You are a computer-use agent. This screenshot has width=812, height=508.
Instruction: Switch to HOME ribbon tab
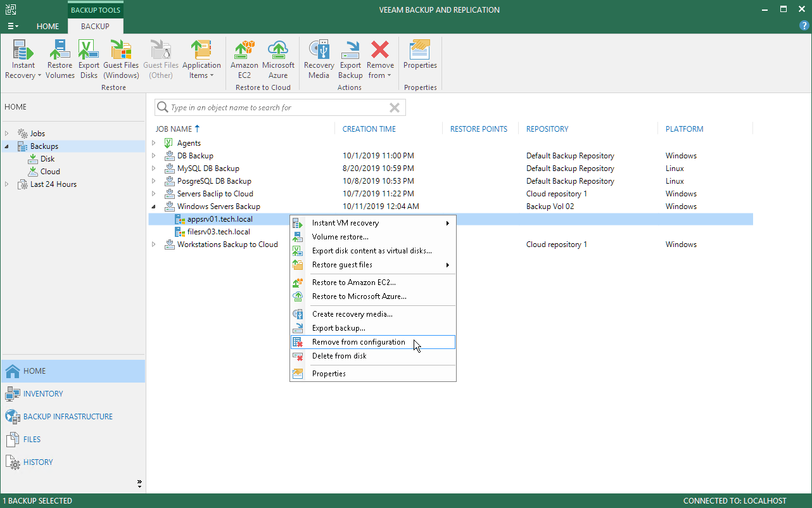tap(48, 27)
